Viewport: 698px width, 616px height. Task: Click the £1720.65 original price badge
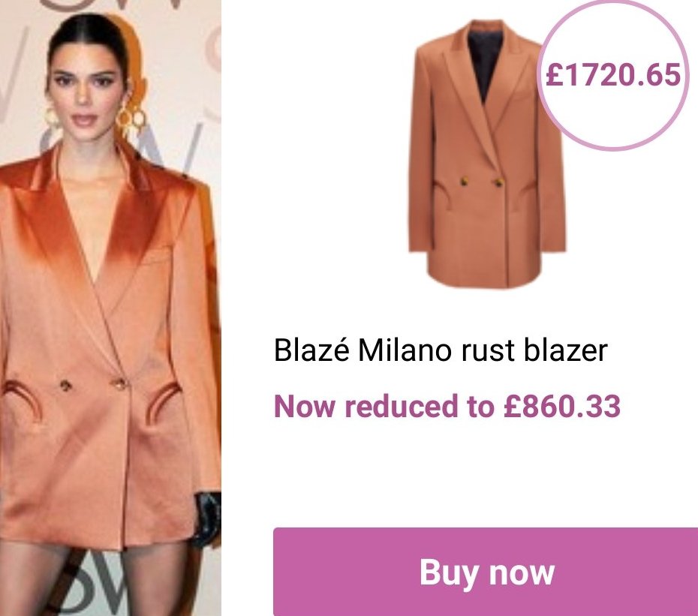point(613,74)
